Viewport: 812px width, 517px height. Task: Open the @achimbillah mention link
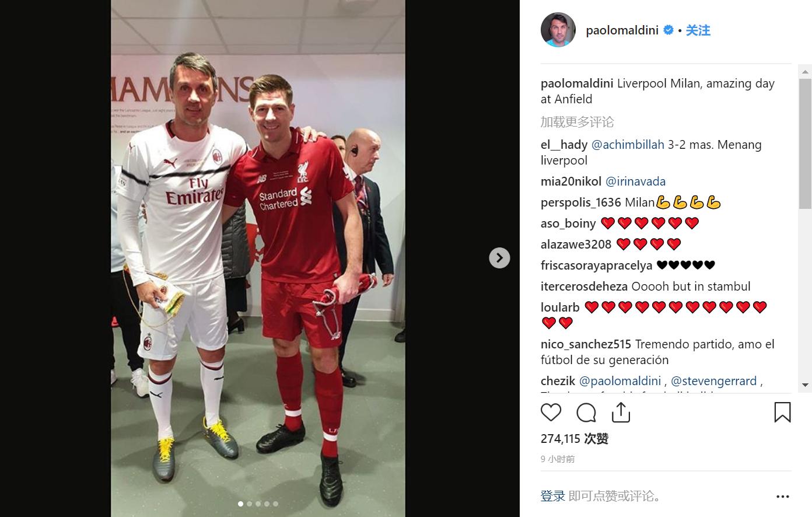(628, 145)
